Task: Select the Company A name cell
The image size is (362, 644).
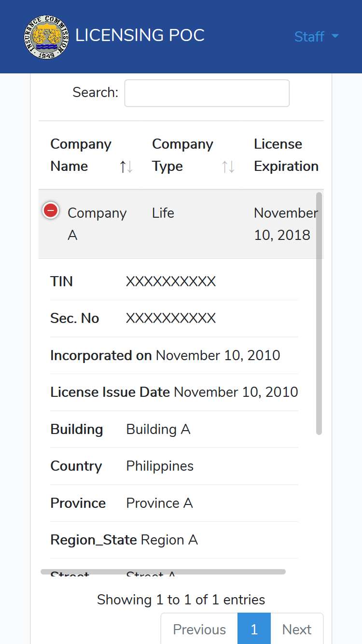Action: pos(97,224)
